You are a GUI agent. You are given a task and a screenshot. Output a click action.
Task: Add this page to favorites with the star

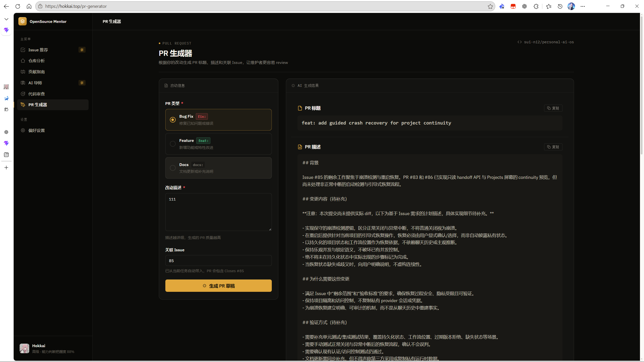[490, 6]
